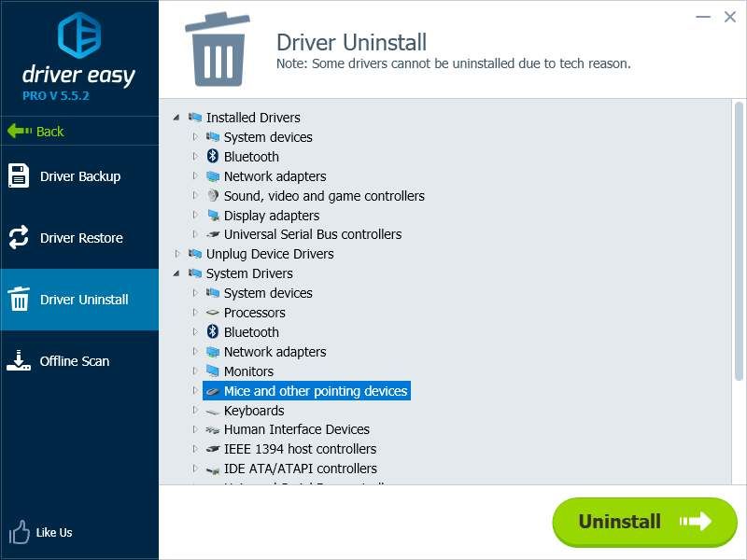Expand the Unplug Device Drivers node
The image size is (747, 560).
coord(176,254)
